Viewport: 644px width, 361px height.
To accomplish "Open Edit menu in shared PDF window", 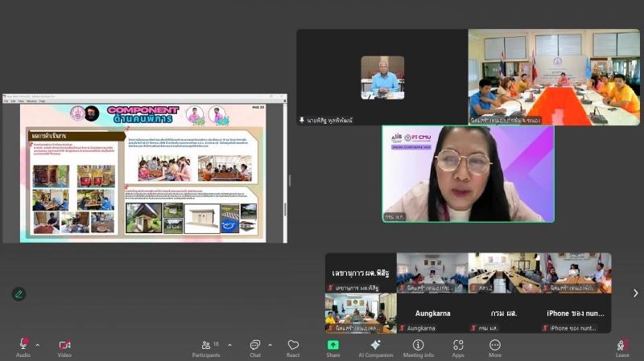I will [x=13, y=101].
